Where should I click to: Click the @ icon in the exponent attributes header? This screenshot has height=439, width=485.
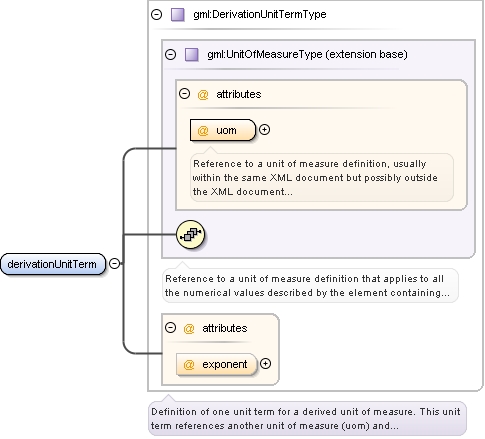pos(189,329)
